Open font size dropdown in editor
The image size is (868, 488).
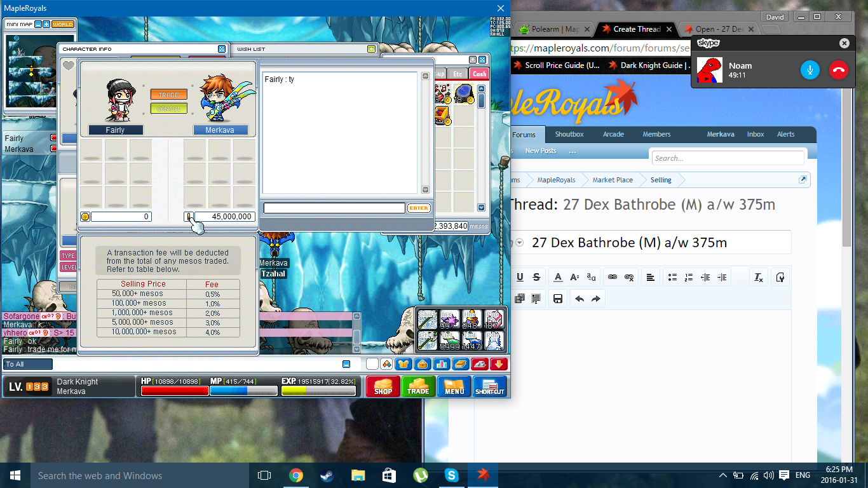coord(574,277)
